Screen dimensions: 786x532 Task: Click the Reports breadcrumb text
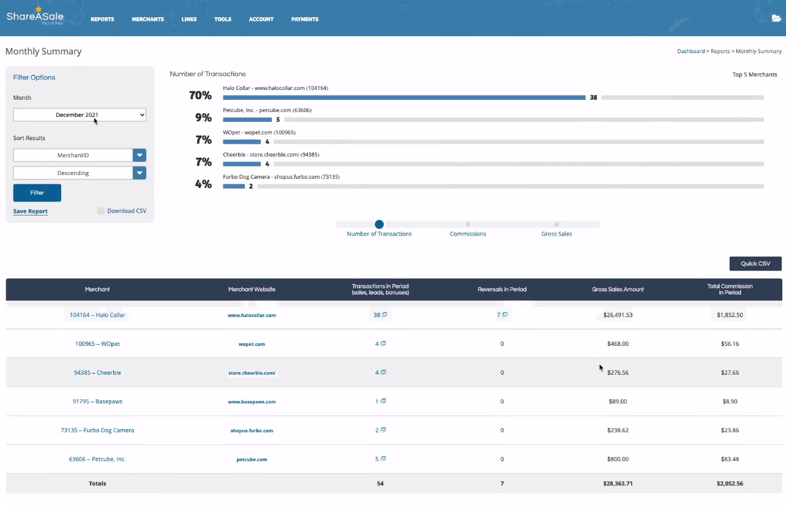[720, 51]
